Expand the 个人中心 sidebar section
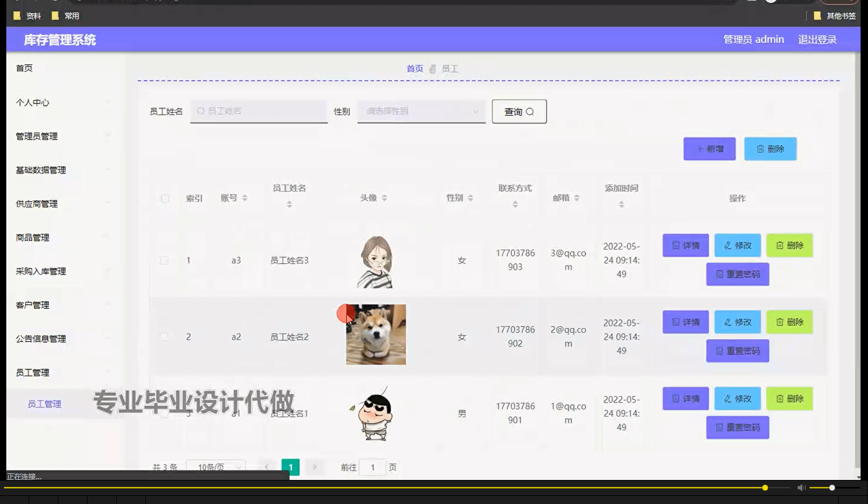Image resolution: width=868 pixels, height=504 pixels. (x=31, y=103)
